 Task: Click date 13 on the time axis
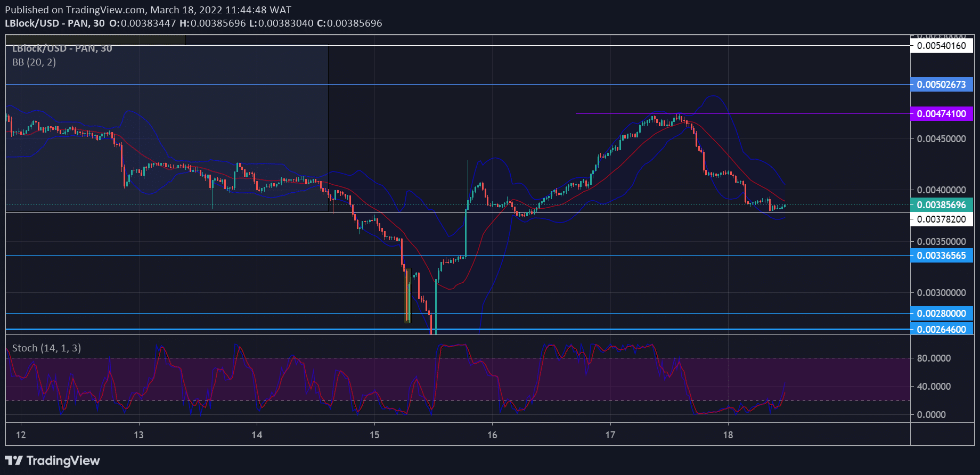tap(138, 435)
